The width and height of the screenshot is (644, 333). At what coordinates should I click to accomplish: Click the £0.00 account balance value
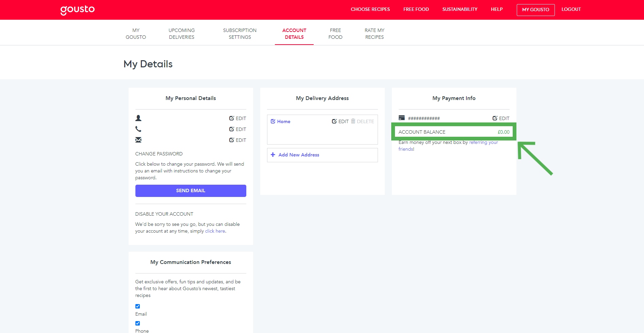503,132
